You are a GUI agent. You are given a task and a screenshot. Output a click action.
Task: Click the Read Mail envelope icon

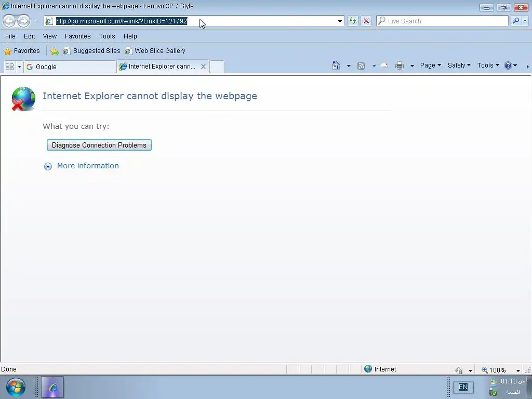point(384,65)
